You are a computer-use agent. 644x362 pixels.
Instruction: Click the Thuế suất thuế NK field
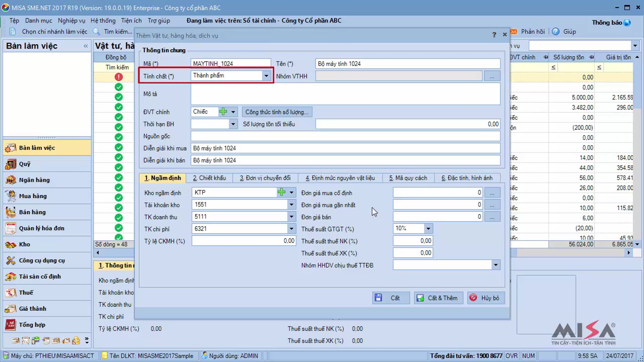413,241
